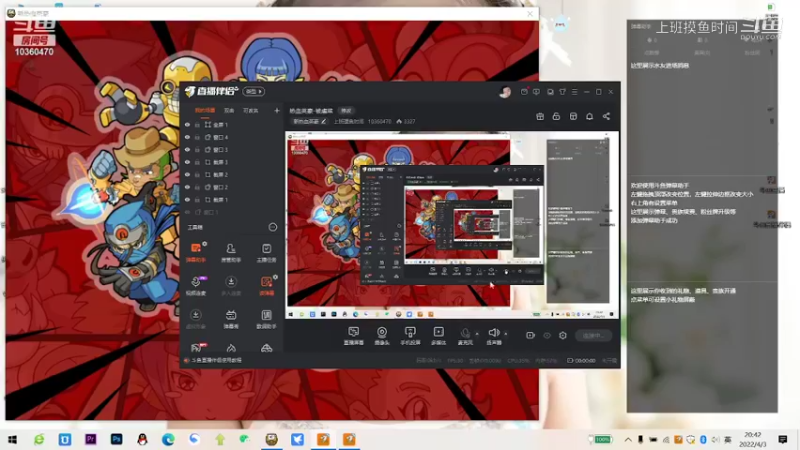The image size is (800, 450).
Task: Share the live room via share icon
Action: point(606,116)
